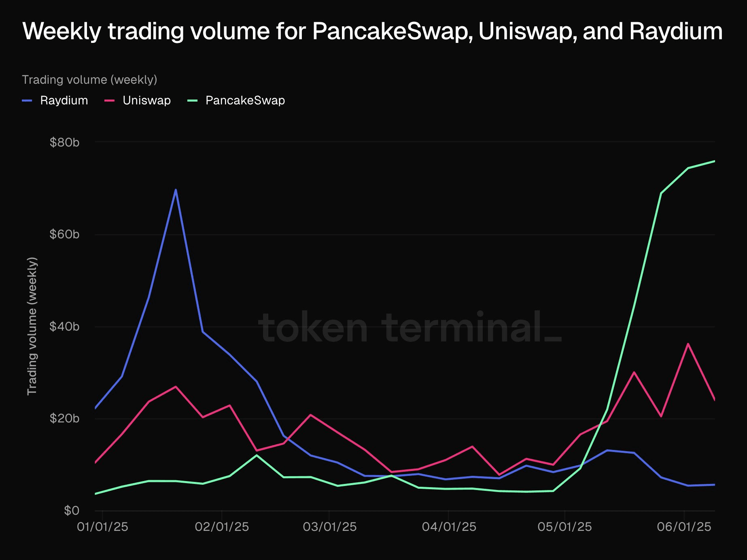Click the $0 y-axis label

click(x=72, y=511)
